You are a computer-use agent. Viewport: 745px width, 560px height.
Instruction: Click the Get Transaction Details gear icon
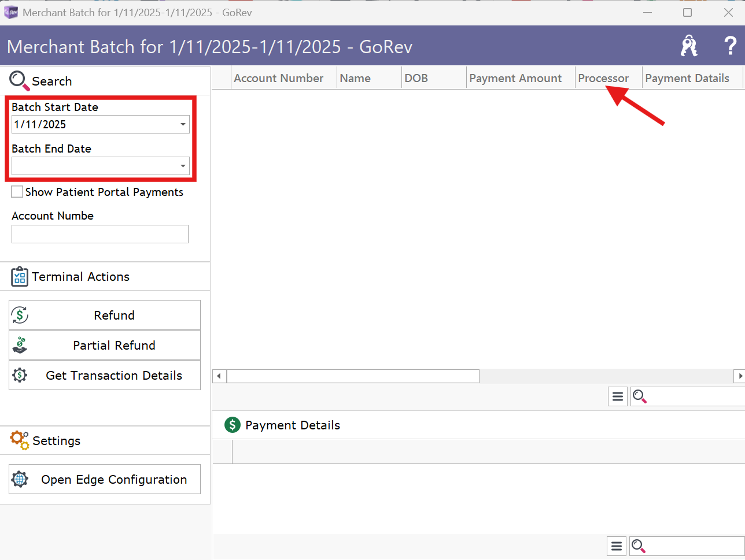point(20,375)
